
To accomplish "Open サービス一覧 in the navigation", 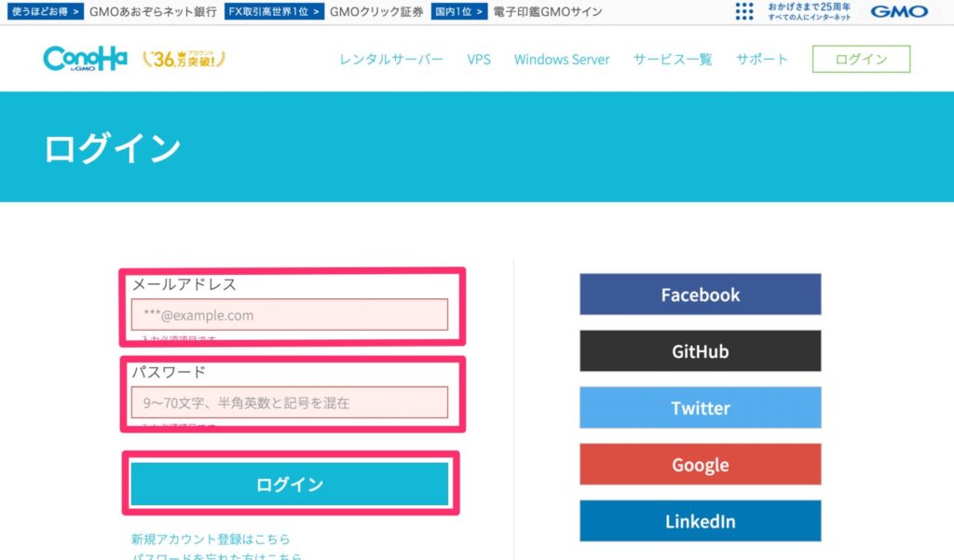I will (673, 59).
